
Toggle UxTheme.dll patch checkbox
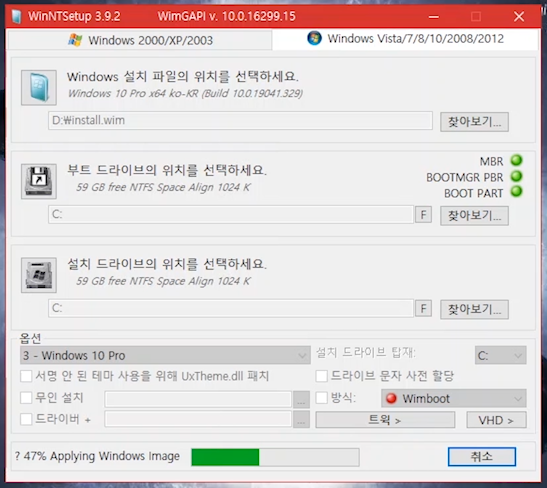tap(27, 376)
